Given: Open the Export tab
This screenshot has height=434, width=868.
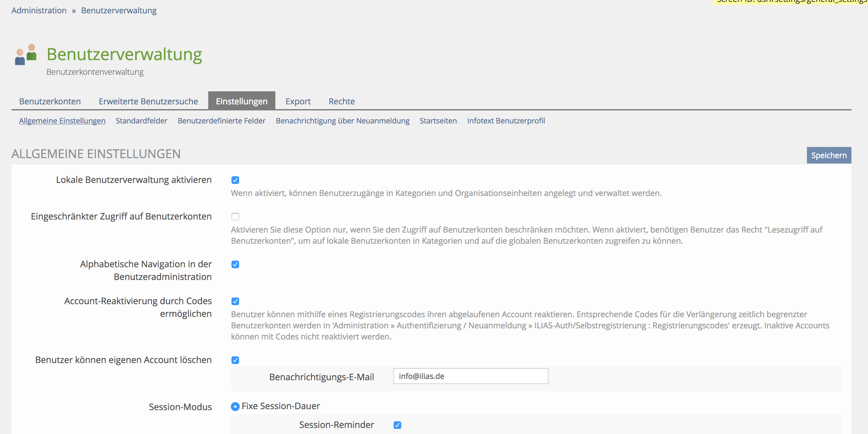Looking at the screenshot, I should coord(298,101).
